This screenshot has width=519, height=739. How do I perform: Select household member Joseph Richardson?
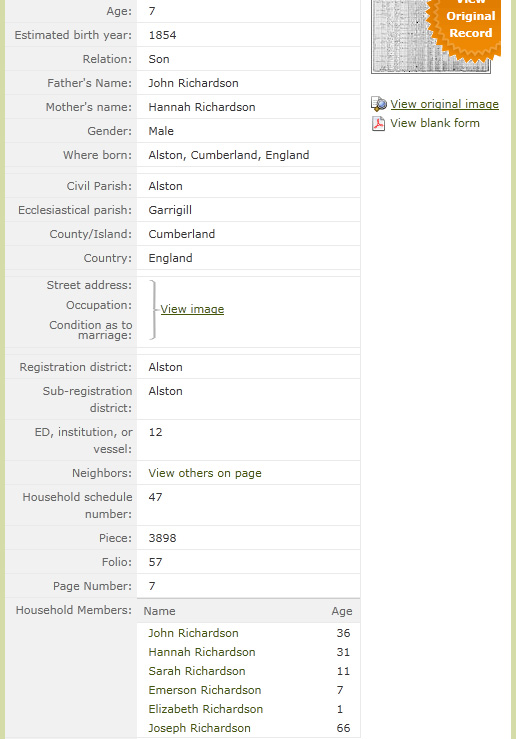click(x=199, y=728)
